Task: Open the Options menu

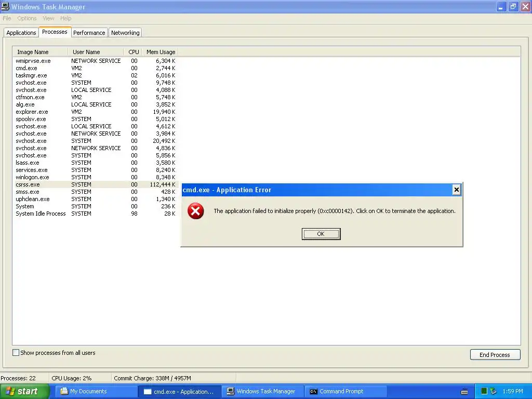Action: tap(27, 18)
